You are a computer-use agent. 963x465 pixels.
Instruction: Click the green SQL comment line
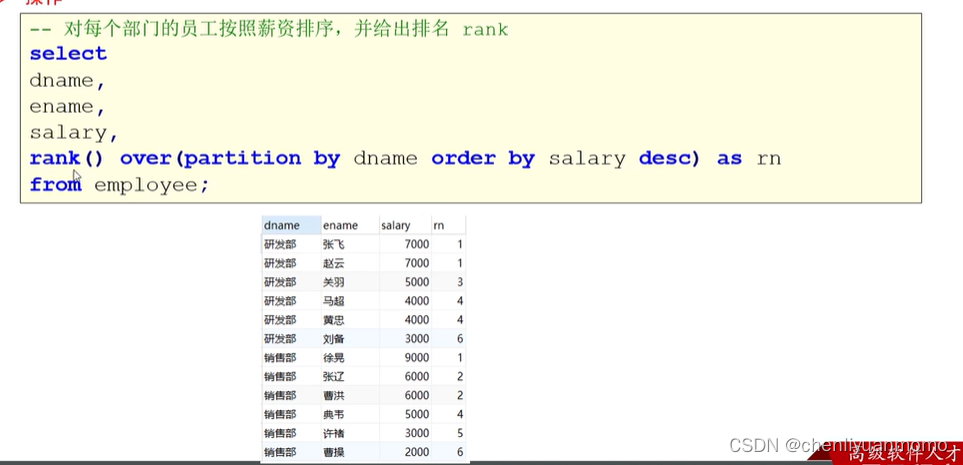pyautogui.click(x=269, y=29)
